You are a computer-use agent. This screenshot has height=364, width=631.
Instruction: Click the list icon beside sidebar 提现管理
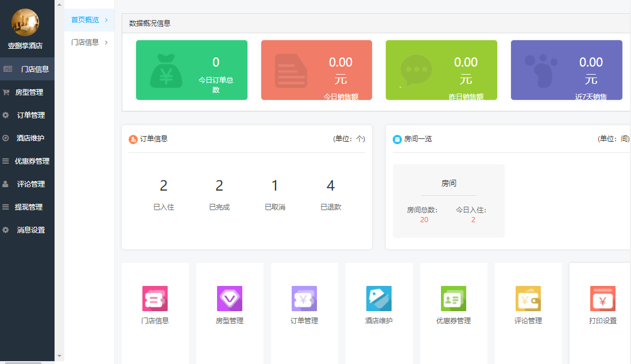[6, 207]
